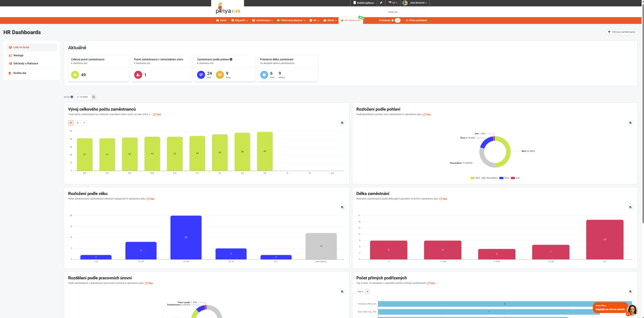This screenshot has height=318, width=644.
Task: Click Jana Novotná's profile avatar
Action: [x=405, y=3]
